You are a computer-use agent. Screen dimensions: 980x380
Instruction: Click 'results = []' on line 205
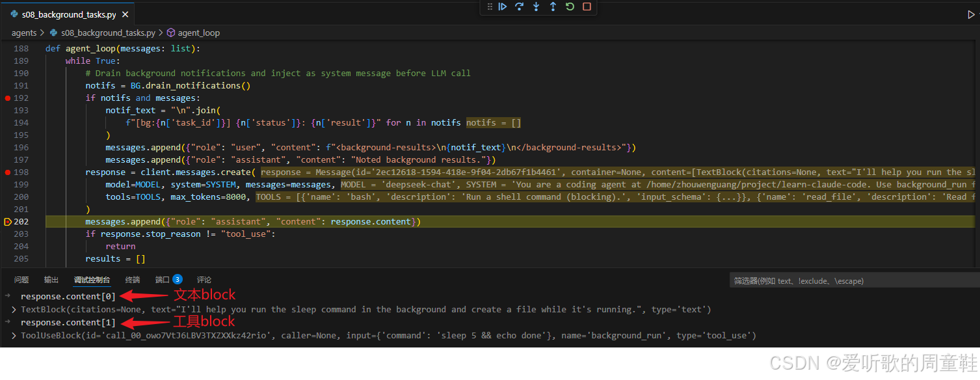pyautogui.click(x=116, y=259)
